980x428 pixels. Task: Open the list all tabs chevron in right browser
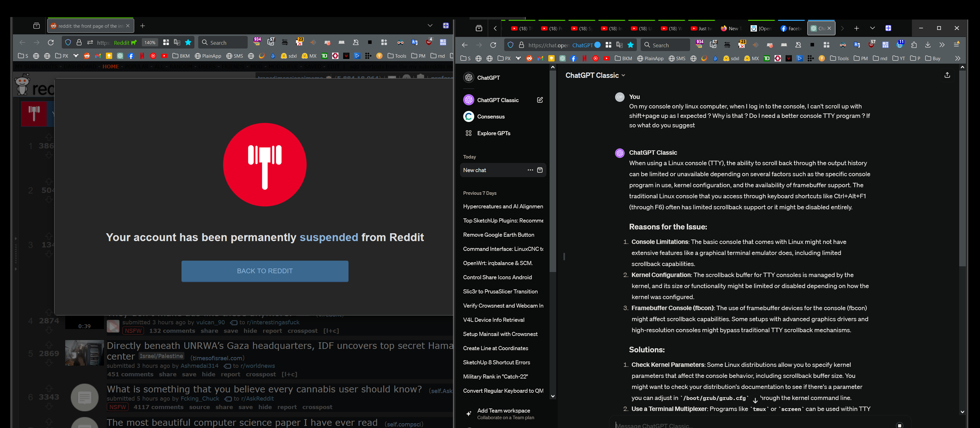(872, 28)
